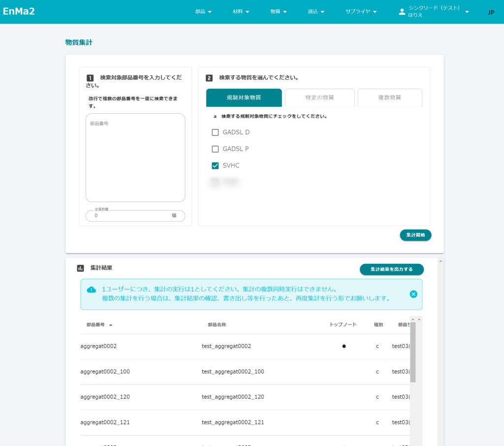Click the EnMa2 logo
The height and width of the screenshot is (446, 504).
(x=19, y=11)
